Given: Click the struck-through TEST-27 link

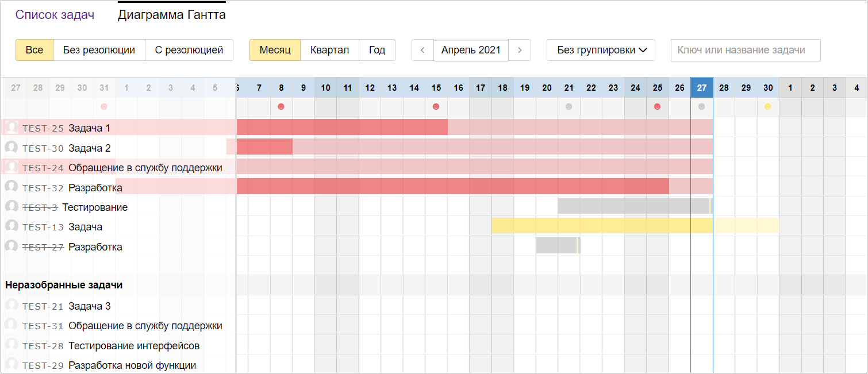Looking at the screenshot, I should [x=43, y=247].
